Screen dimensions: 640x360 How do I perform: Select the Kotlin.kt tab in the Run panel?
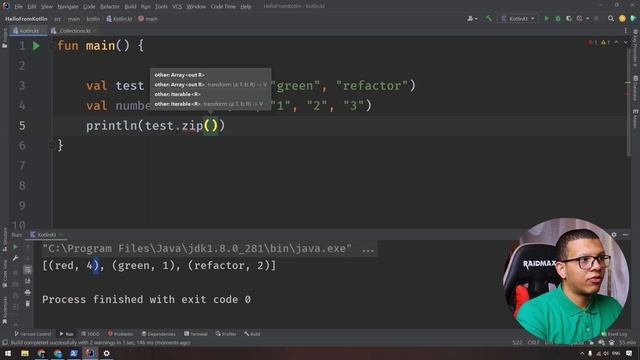pos(46,235)
